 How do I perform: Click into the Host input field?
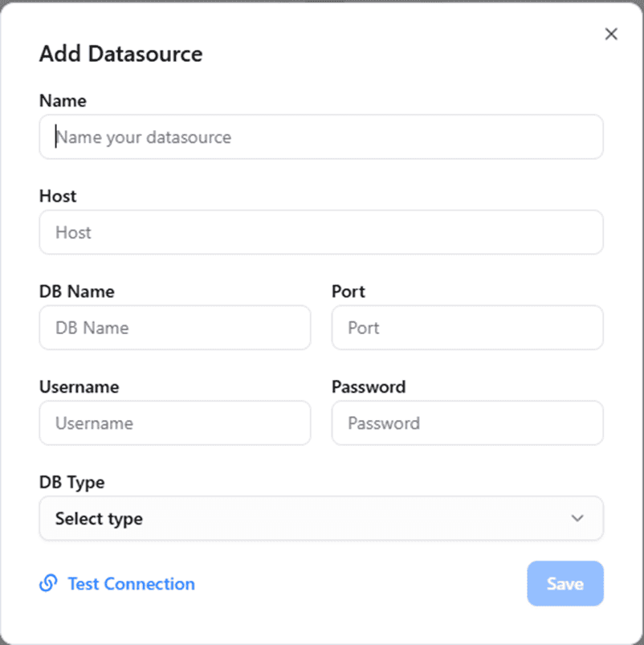(x=320, y=232)
